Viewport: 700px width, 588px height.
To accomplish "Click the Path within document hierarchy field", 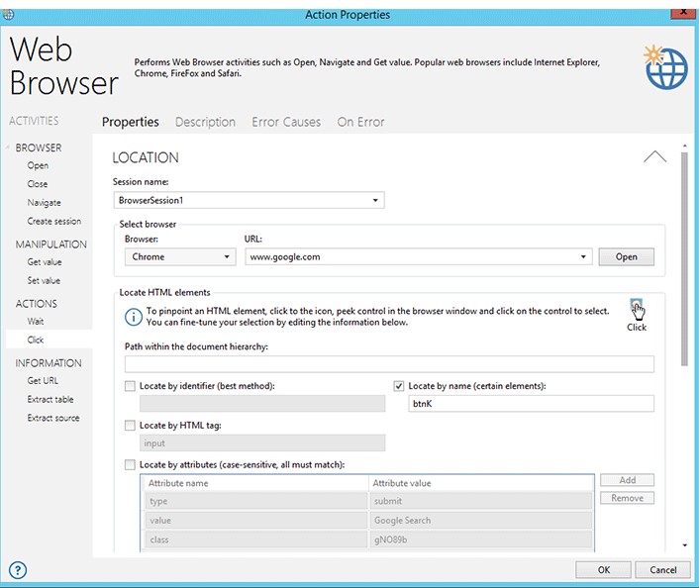I will pyautogui.click(x=389, y=364).
